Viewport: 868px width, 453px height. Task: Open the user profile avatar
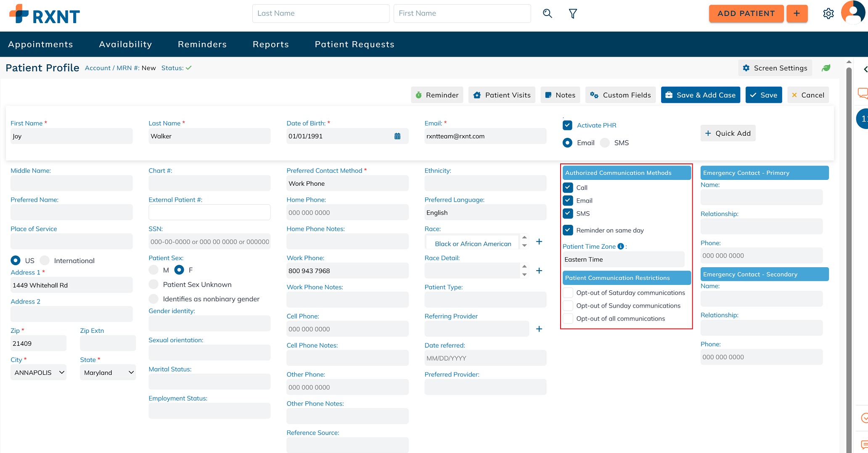pos(854,13)
